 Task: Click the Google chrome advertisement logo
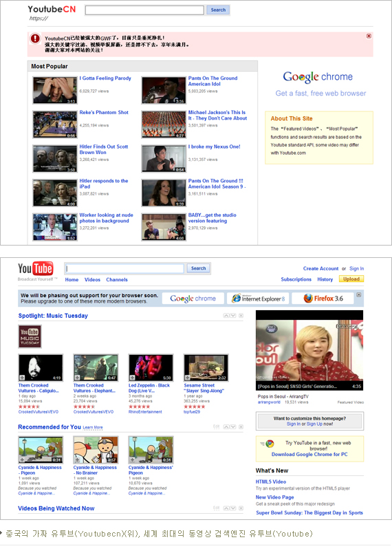[318, 77]
